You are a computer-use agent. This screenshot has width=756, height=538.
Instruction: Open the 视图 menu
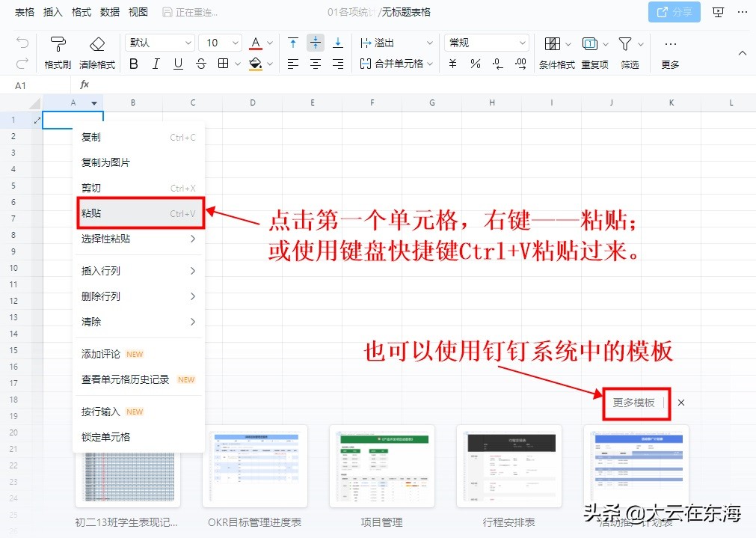138,12
